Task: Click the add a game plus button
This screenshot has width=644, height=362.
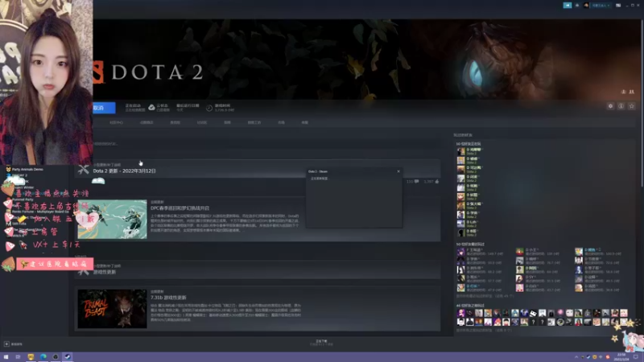Action: coord(6,344)
